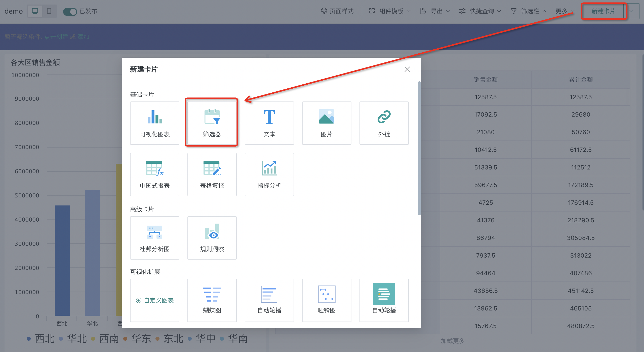Screen dimensions: 644x352
Task: Collapse the 筛选栏 filter bar
Action: (x=529, y=11)
